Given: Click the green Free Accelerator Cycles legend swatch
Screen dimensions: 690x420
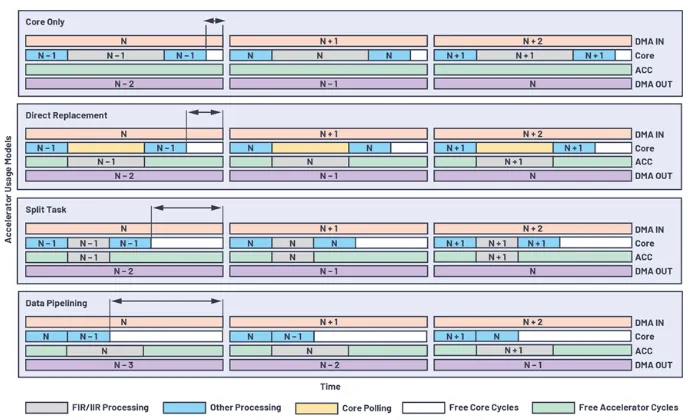Looking at the screenshot, I should click(560, 408).
